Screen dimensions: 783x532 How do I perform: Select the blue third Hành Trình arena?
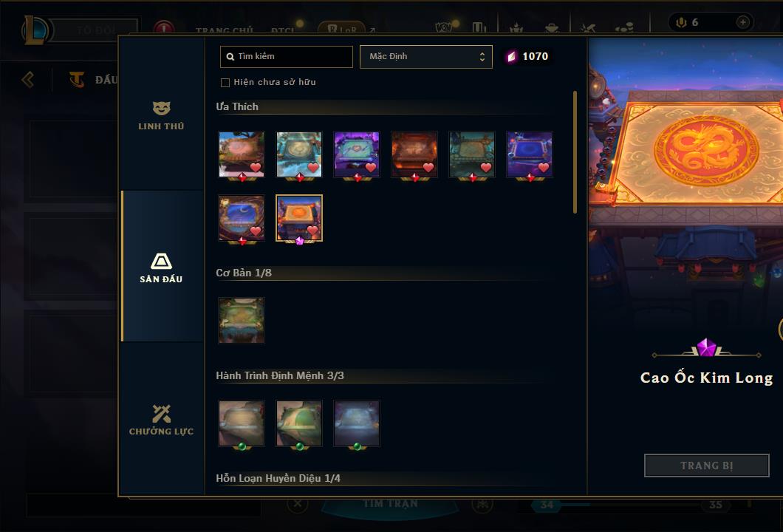point(357,423)
